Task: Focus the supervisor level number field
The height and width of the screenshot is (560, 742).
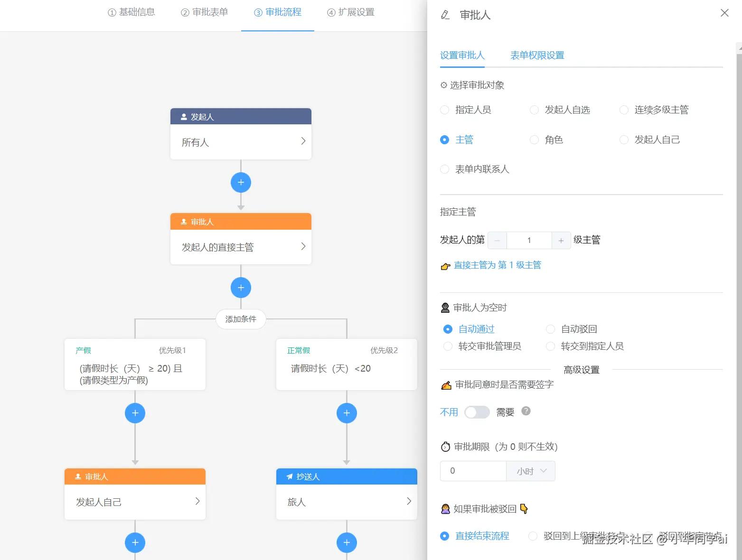Action: (529, 241)
